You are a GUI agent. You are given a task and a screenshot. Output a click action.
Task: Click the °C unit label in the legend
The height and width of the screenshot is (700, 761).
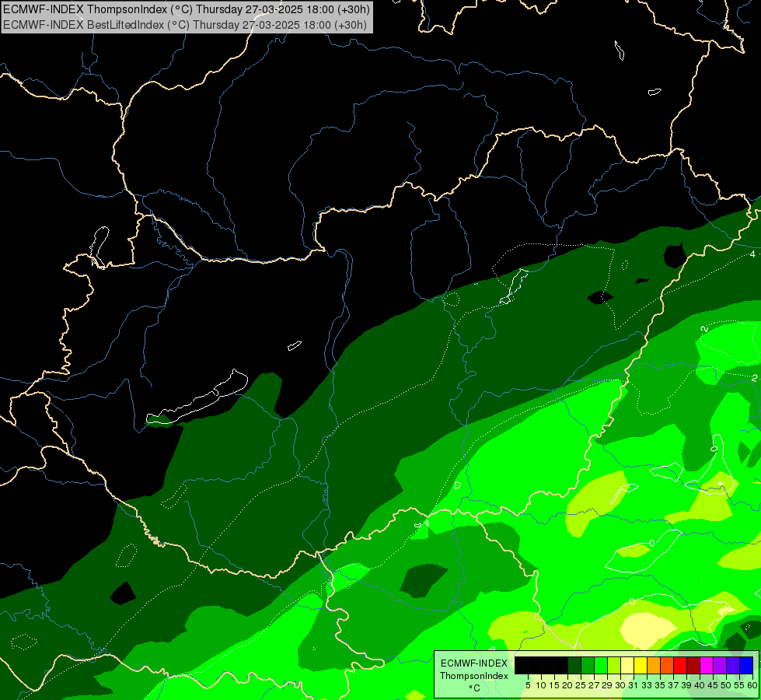(474, 688)
